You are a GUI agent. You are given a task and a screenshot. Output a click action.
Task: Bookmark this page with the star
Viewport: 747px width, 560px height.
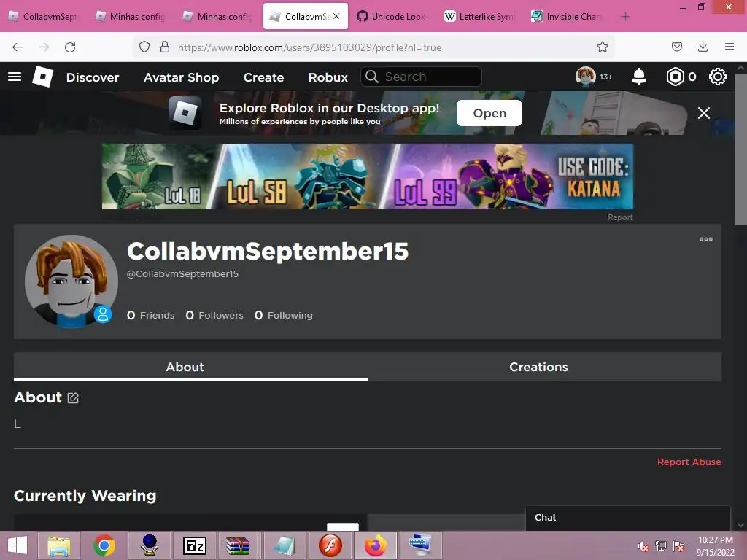[x=602, y=47]
